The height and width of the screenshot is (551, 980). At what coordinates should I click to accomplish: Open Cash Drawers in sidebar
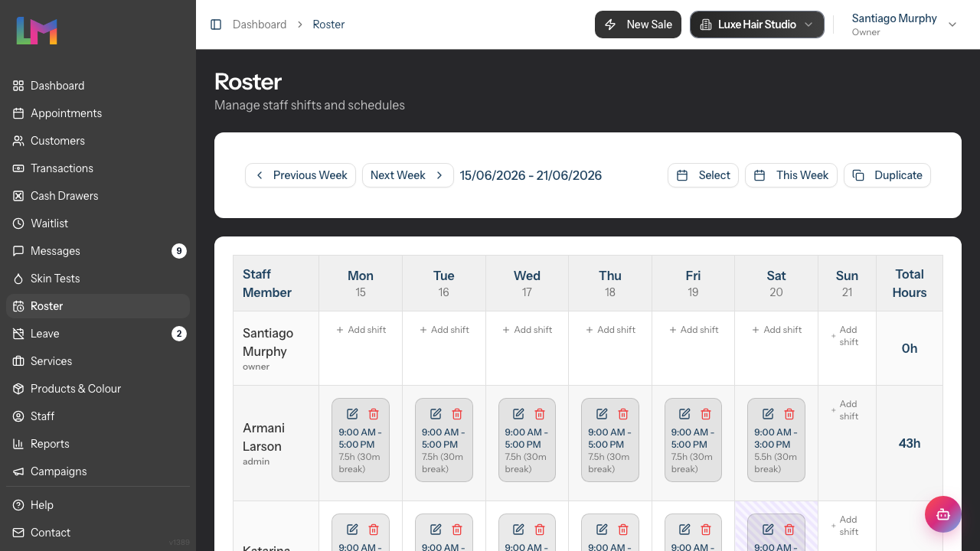(98, 196)
